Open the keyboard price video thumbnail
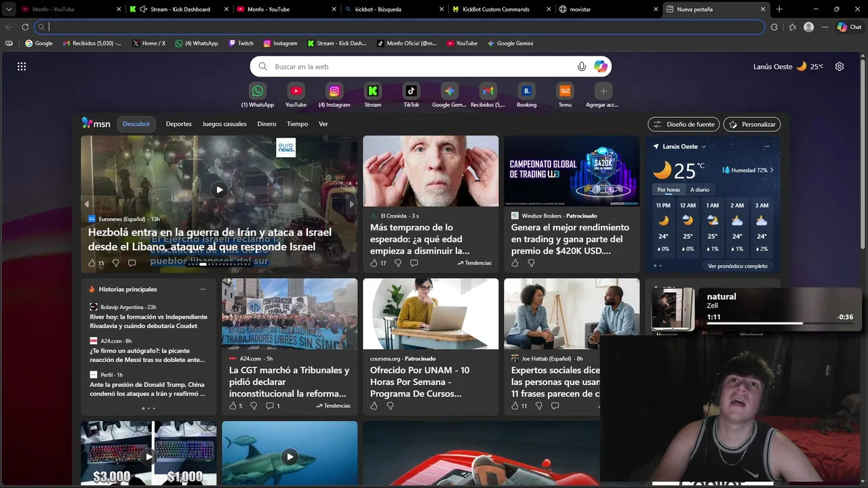868x488 pixels. coord(149,453)
